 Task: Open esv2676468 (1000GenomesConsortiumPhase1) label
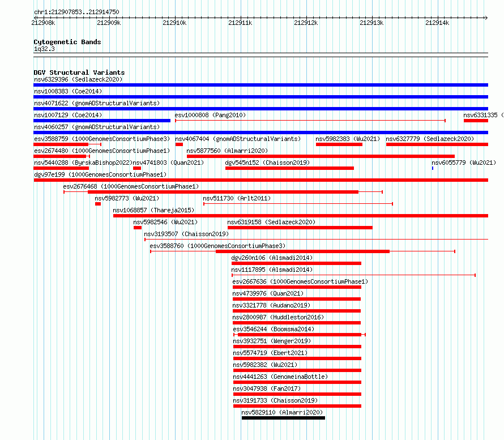point(131,186)
